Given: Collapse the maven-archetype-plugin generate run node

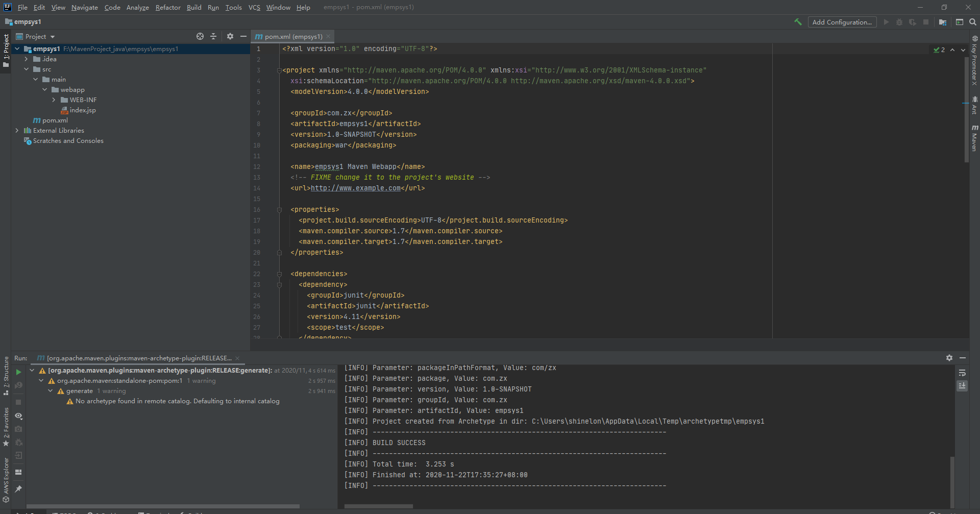Looking at the screenshot, I should click(32, 371).
